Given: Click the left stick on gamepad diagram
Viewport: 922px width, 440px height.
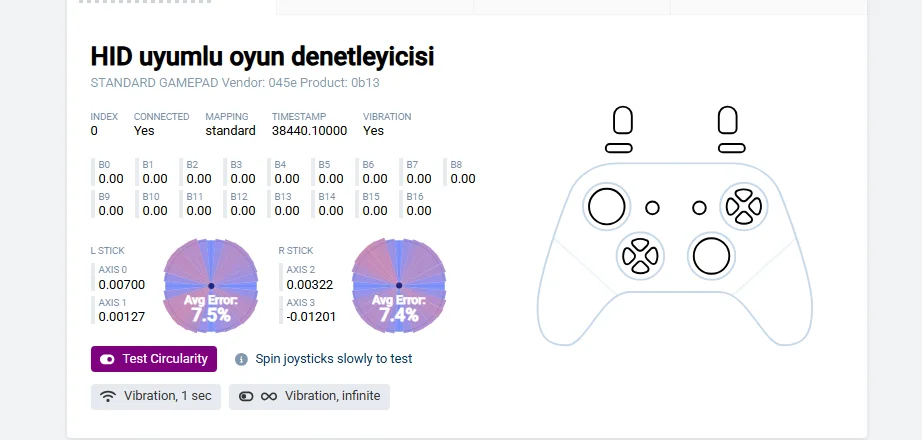Looking at the screenshot, I should pos(606,207).
